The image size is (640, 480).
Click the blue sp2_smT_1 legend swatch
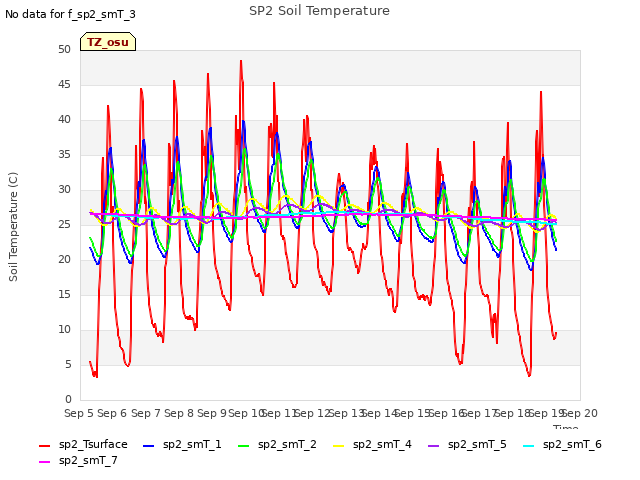click(149, 446)
